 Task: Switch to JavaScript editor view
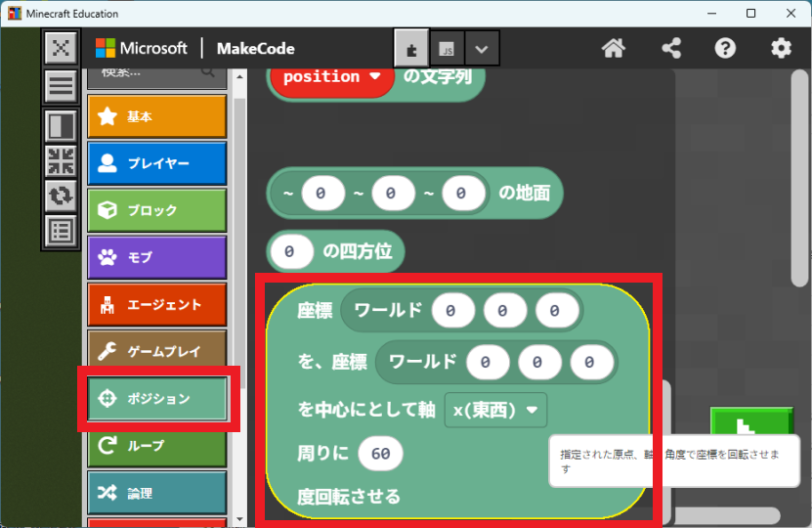click(447, 49)
